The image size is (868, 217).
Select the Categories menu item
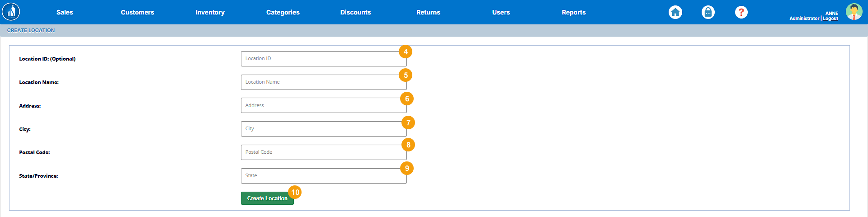283,12
